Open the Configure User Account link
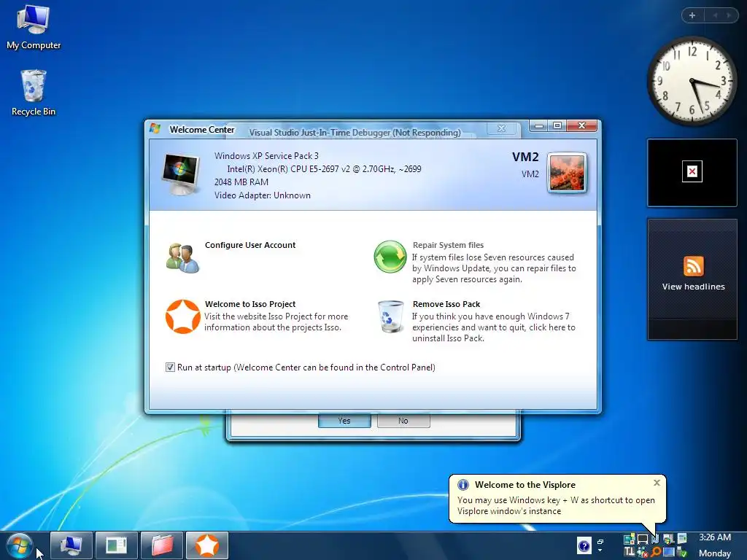Screen dimensions: 747x560 click(250, 245)
